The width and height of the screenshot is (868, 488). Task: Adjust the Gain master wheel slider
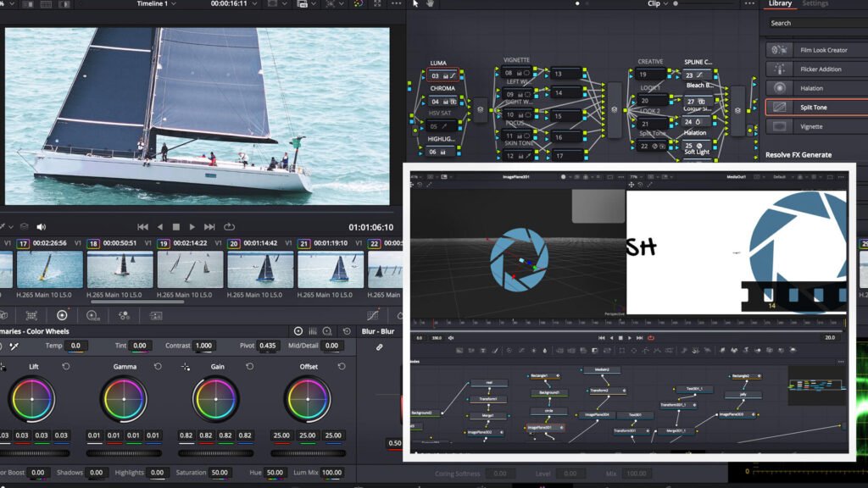coord(216,454)
